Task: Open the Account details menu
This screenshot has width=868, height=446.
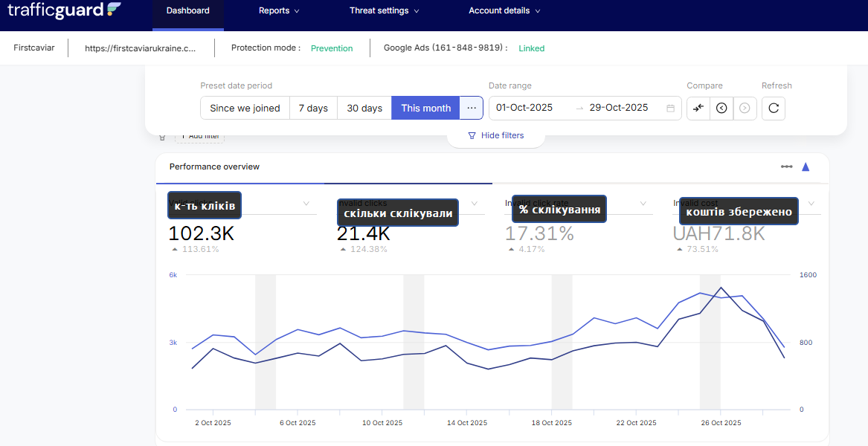Action: tap(504, 11)
